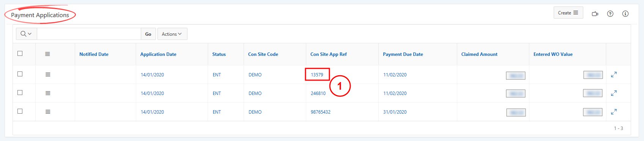The width and height of the screenshot is (644, 141).
Task: Click application date 14/01/2020 in row 13579
Action: point(152,75)
